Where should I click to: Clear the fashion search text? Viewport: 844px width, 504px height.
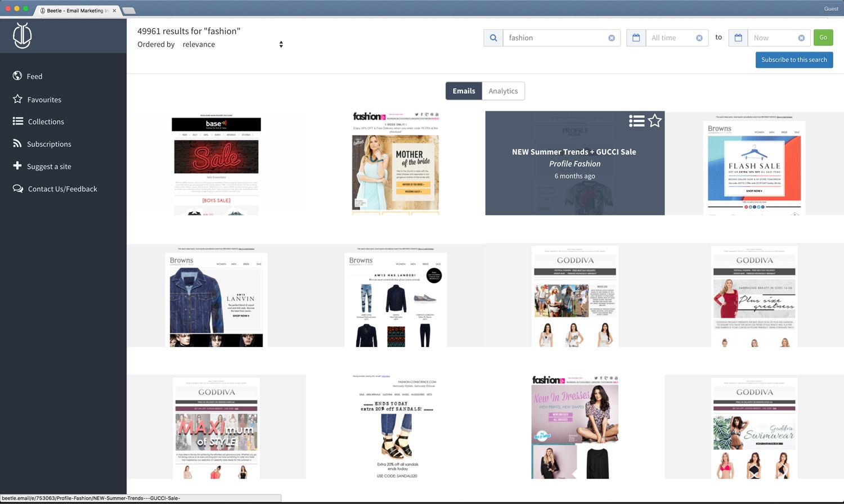coord(612,38)
